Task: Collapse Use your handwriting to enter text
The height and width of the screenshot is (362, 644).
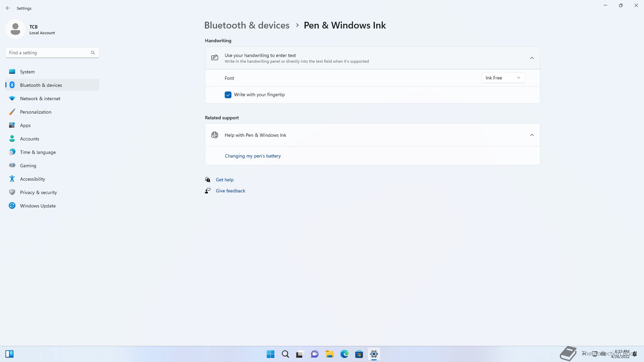Action: click(532, 58)
